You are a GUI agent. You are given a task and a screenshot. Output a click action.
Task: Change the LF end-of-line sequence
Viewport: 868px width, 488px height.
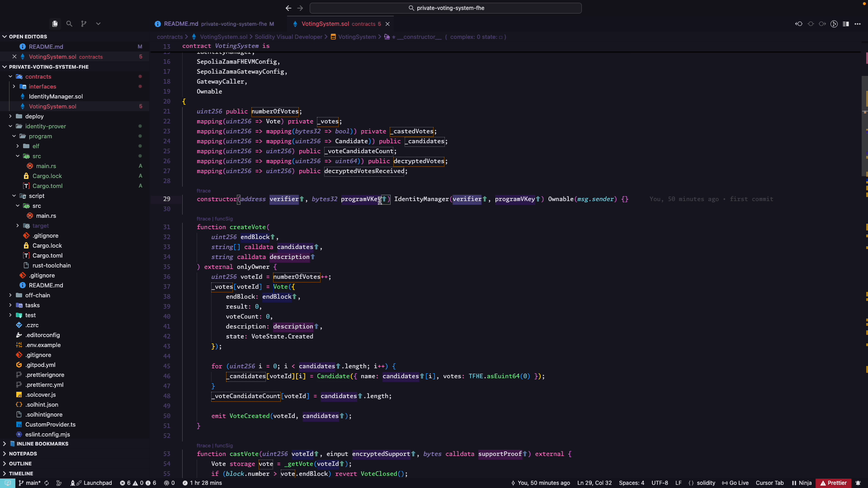tap(678, 483)
